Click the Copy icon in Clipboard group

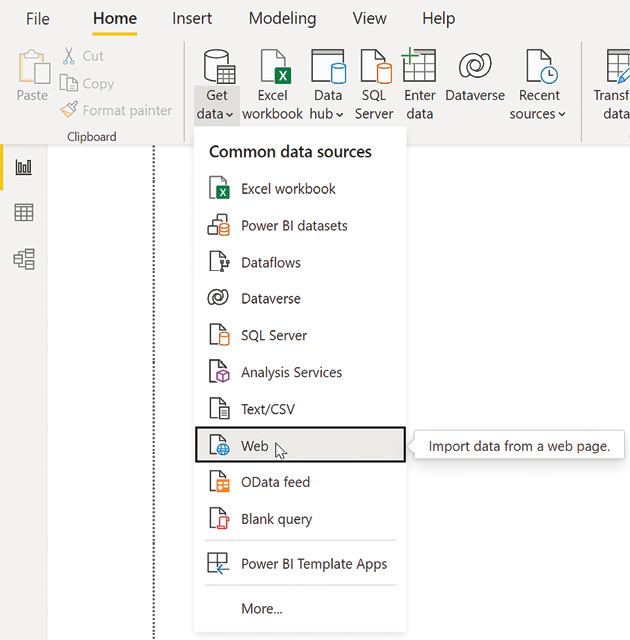[x=69, y=83]
